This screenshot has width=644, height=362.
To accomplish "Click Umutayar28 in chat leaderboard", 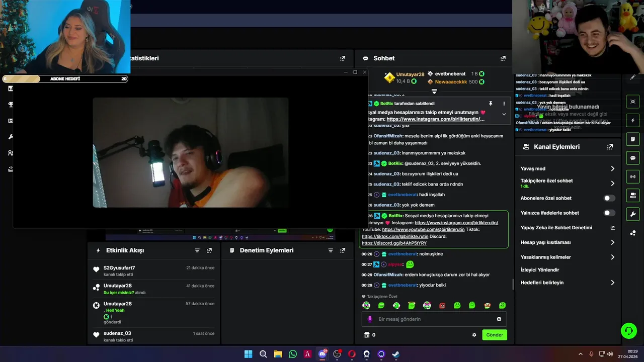I will (410, 74).
